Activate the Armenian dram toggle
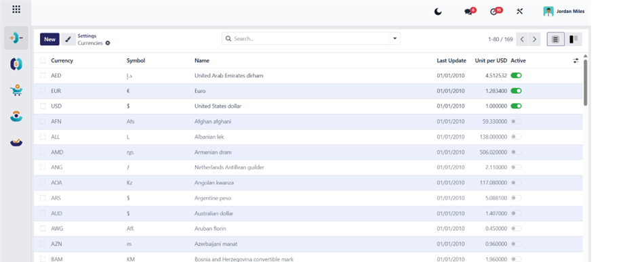Screen dimensions: 644x262 tap(517, 152)
